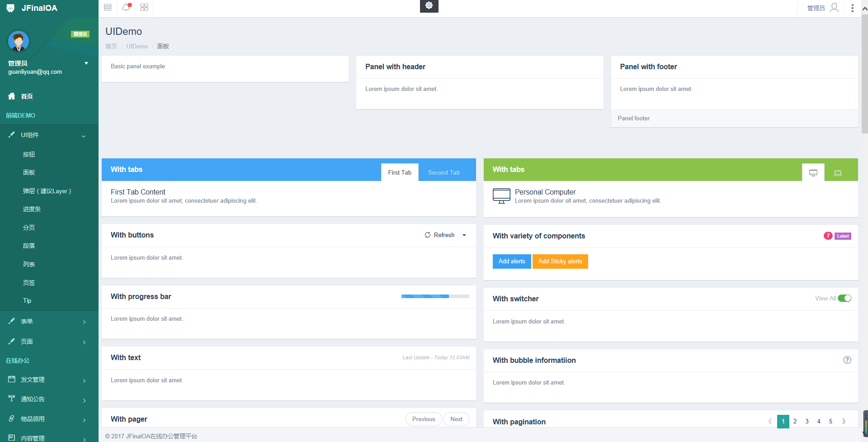Viewport: 868px width, 442px height.
Task: Select pagination page 5
Action: click(830, 421)
